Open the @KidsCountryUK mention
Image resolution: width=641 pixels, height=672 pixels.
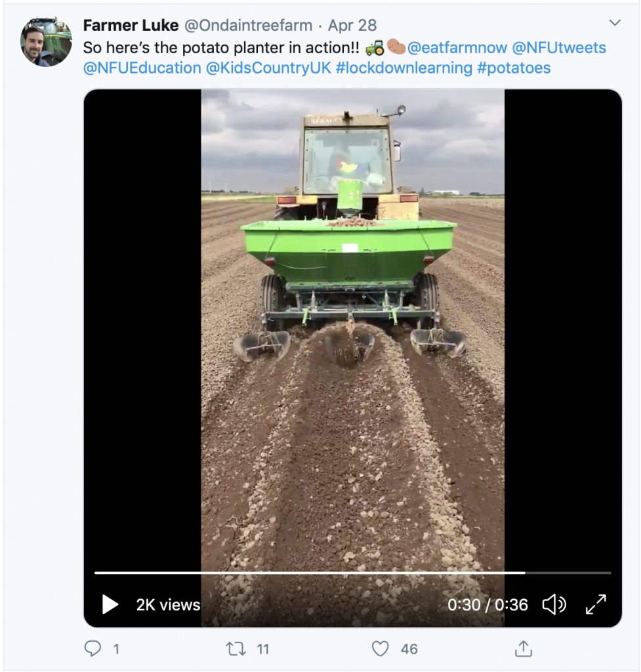click(x=268, y=68)
